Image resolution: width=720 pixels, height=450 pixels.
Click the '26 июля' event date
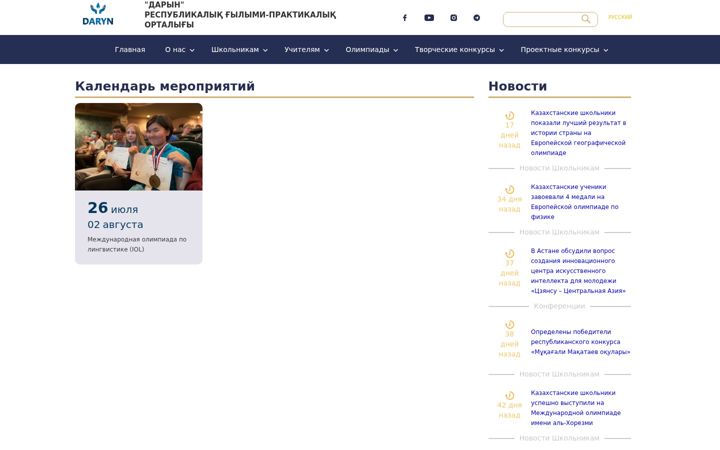(112, 208)
